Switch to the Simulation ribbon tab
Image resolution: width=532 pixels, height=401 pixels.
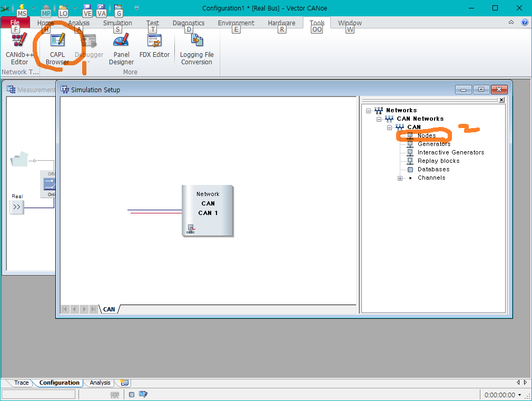(x=117, y=23)
